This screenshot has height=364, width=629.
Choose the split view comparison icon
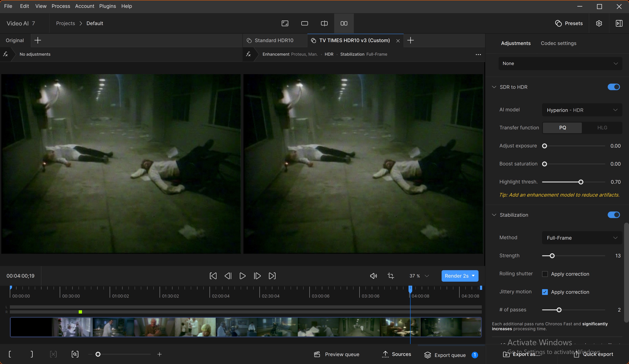(x=324, y=23)
